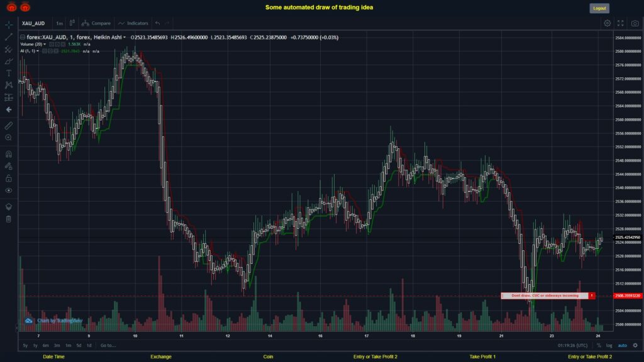This screenshot has height=362, width=644.
Task: Open the bar style candles icon
Action: point(72,23)
